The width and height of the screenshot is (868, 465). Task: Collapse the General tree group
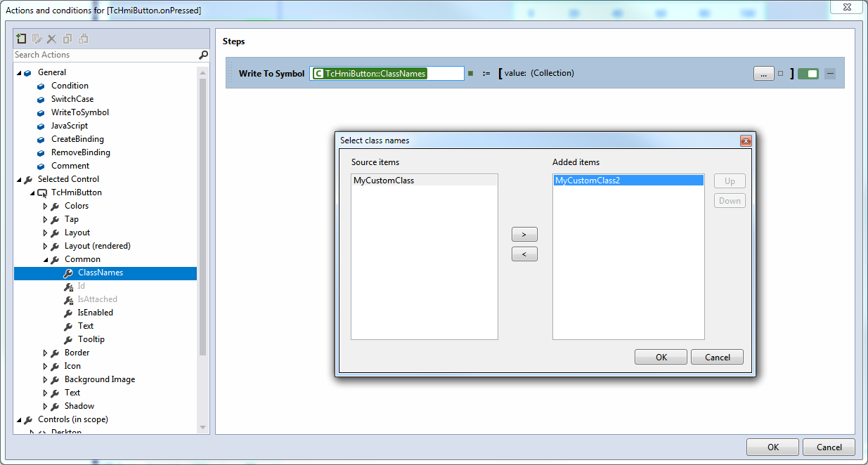[19, 72]
